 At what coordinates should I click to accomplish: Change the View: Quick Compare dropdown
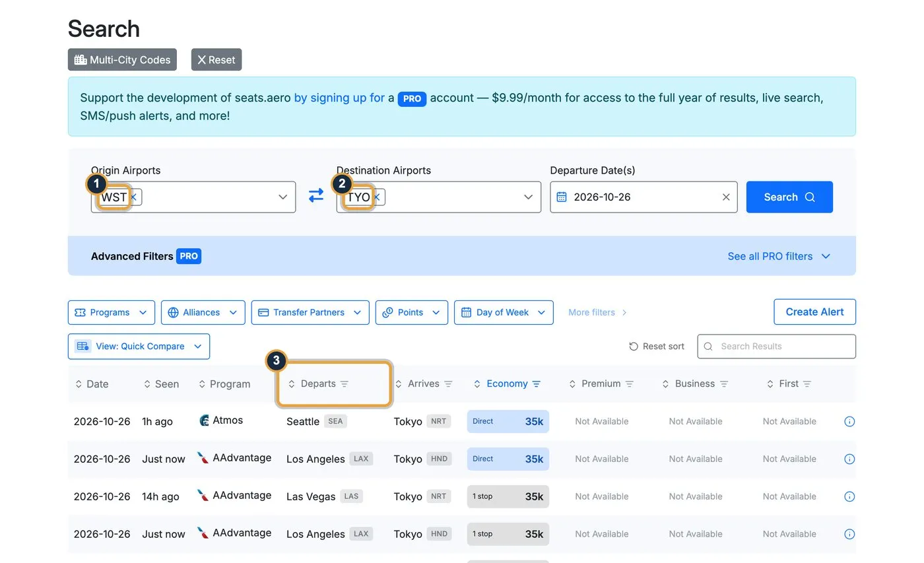click(x=139, y=346)
